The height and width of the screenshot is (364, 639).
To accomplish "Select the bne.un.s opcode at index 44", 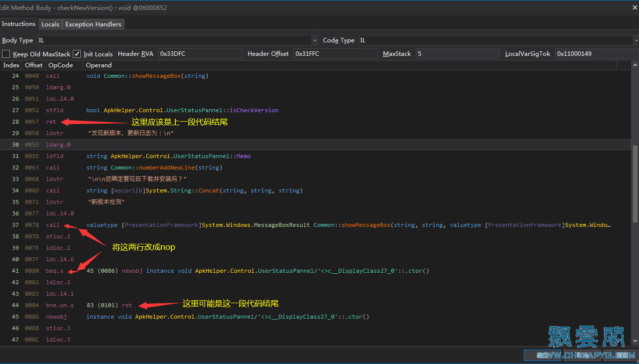I will pos(59,305).
